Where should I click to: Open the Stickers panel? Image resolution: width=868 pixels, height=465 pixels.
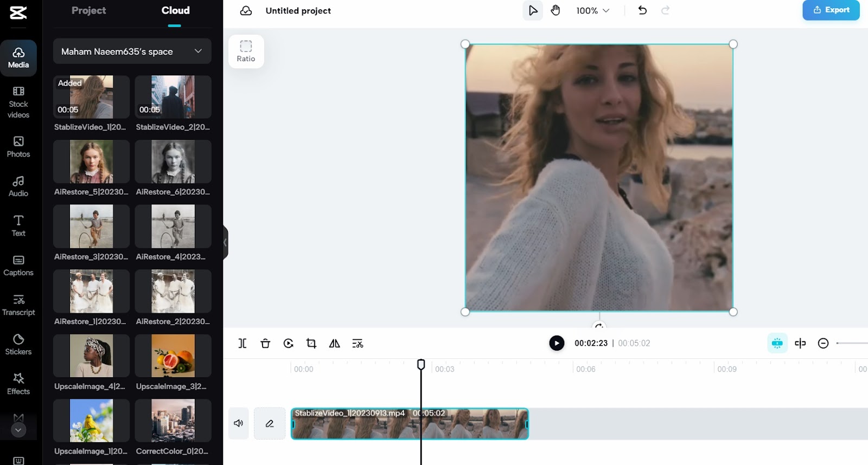18,345
